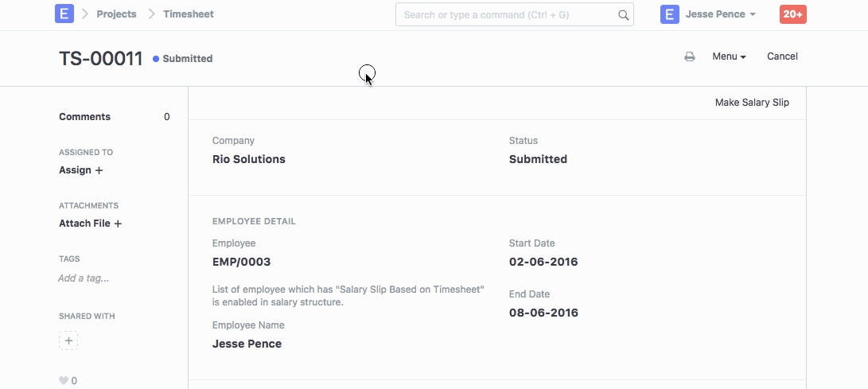Click the ERPNext home logo icon
Image resolution: width=868 pixels, height=389 pixels.
coord(64,14)
